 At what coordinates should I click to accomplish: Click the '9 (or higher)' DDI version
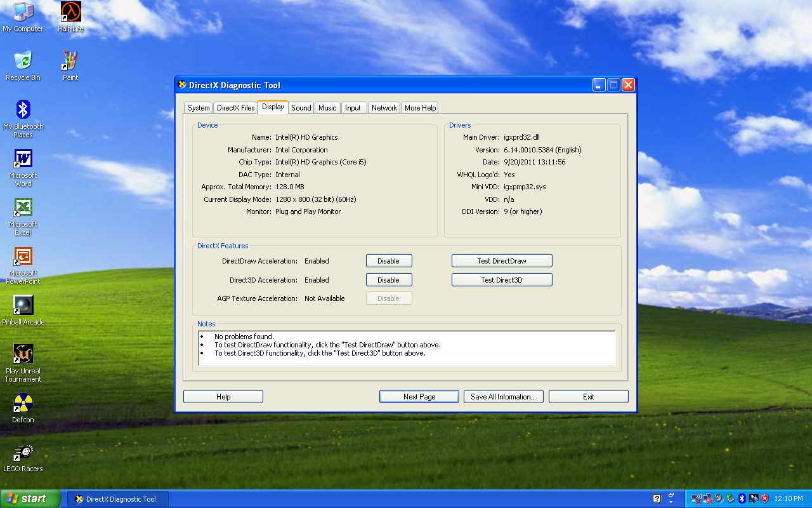pyautogui.click(x=523, y=211)
